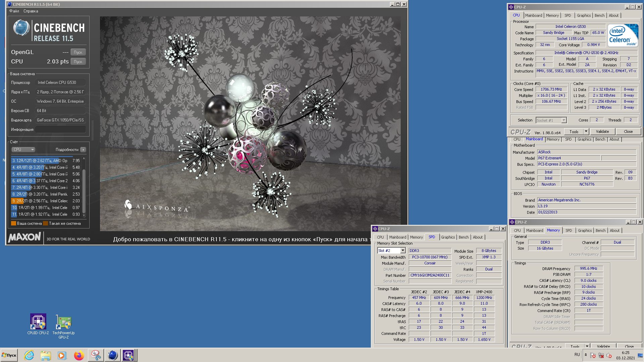Open the Пуск Start menu on the taskbar
Viewport: 644px width, 362px height.
9,355
